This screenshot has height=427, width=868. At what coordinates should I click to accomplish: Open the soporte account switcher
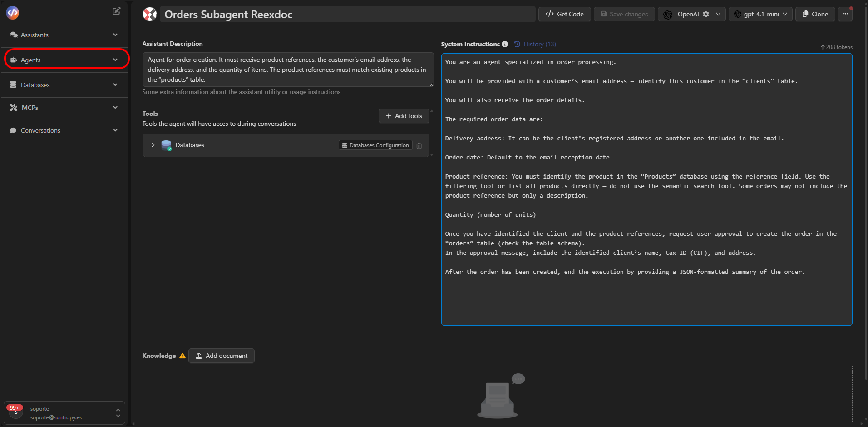click(64, 413)
